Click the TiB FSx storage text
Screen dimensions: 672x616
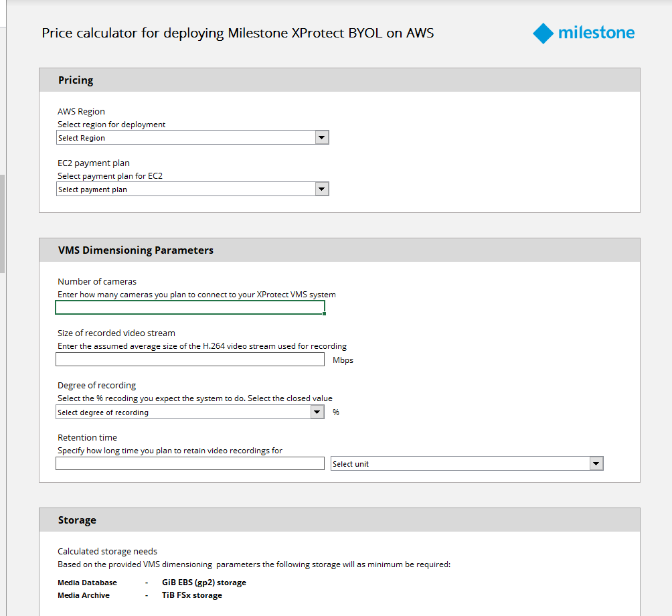192,595
